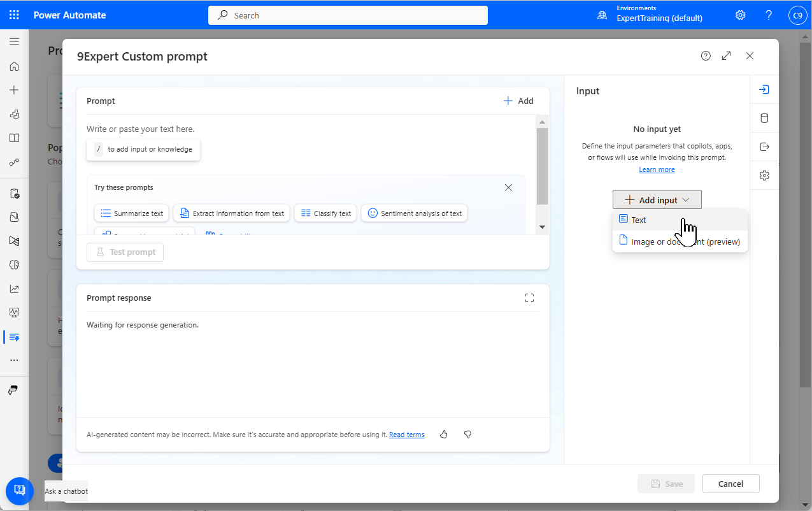
Task: Open the Microsoft 365 app launcher waffle
Action: 14,15
